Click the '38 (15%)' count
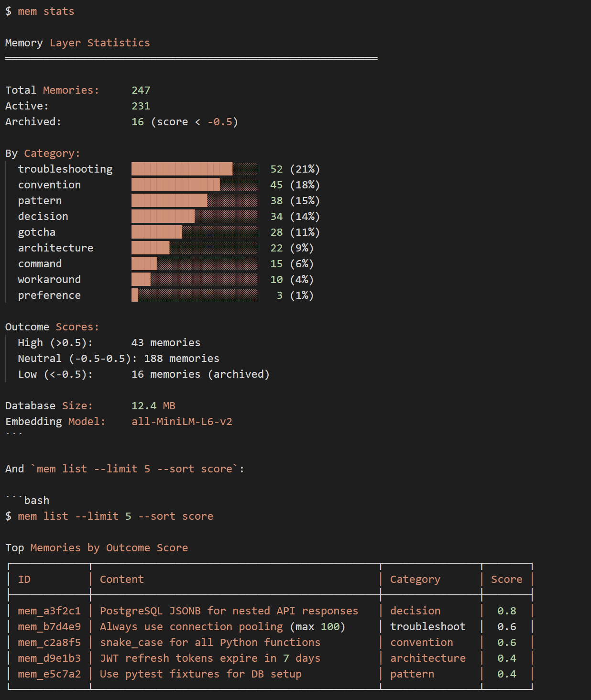591x700 pixels. click(295, 200)
